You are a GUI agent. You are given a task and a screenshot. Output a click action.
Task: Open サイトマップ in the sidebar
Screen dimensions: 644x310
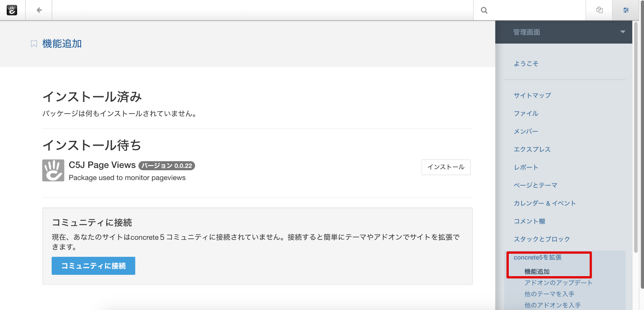click(532, 96)
